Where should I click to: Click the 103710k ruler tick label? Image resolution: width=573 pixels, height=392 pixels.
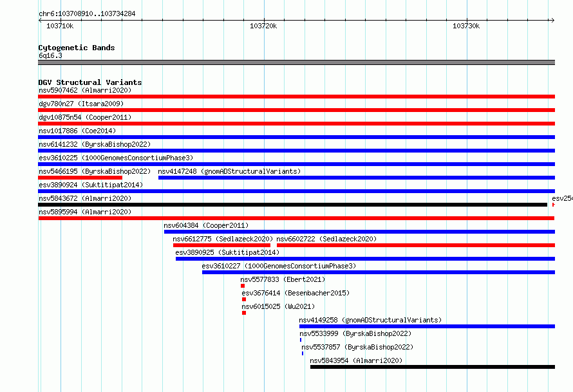click(x=60, y=26)
